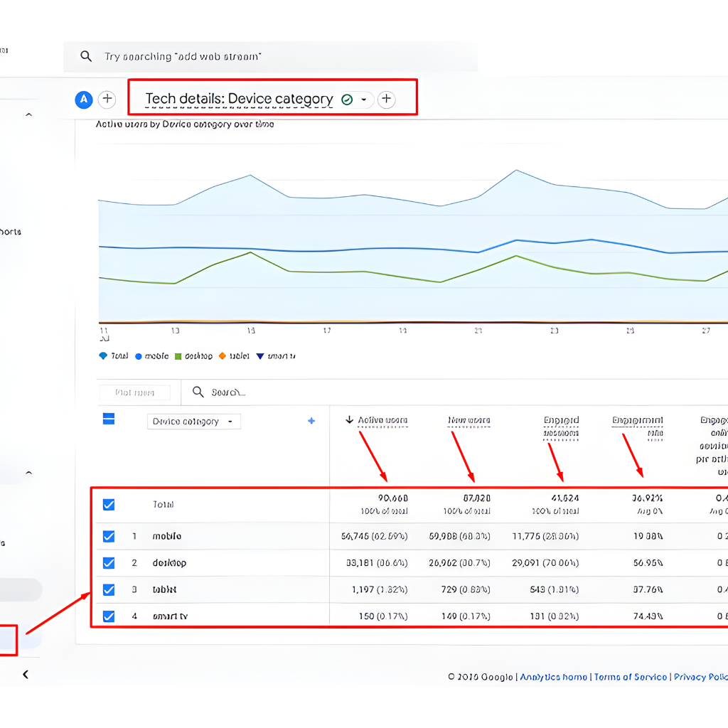
Task: Uncheck the smart tv row checkbox
Action: click(x=109, y=616)
